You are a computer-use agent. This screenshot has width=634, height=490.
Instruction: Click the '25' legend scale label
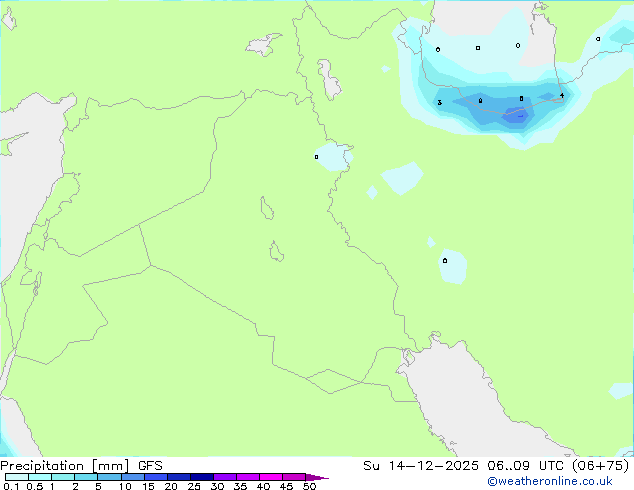pyautogui.click(x=194, y=486)
